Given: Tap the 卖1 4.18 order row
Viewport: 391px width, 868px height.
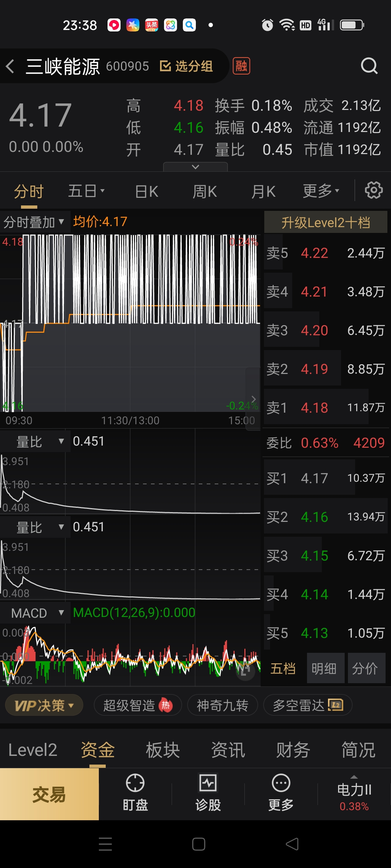Looking at the screenshot, I should pyautogui.click(x=326, y=407).
